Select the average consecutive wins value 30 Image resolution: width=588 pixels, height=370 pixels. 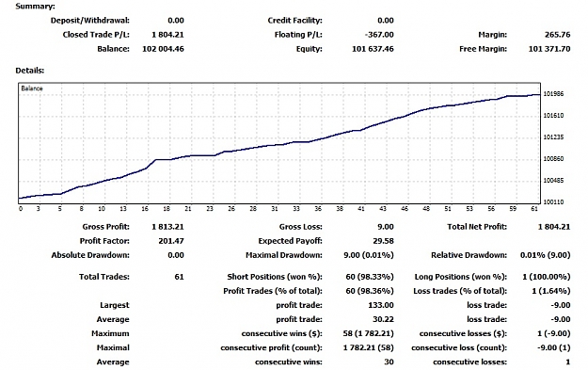389,362
